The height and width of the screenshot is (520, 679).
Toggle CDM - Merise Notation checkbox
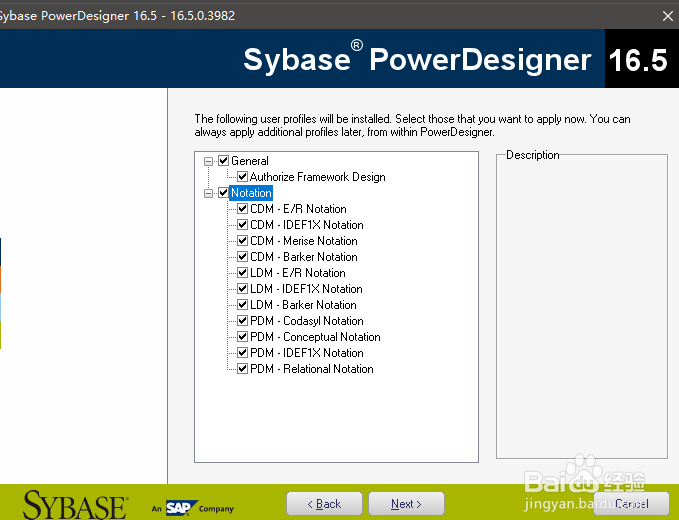(242, 241)
